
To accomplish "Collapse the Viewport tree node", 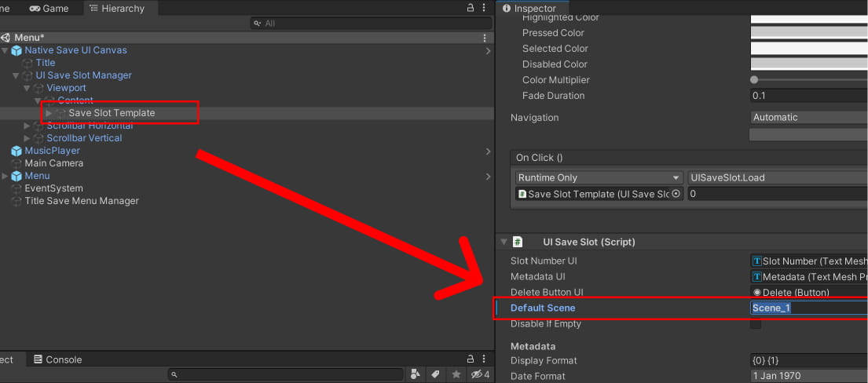I will 27,88.
